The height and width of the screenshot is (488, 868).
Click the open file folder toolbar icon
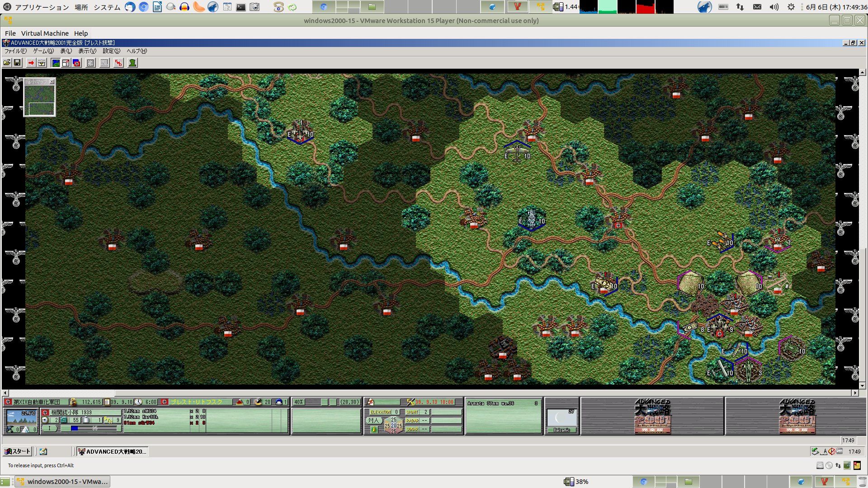[x=7, y=63]
